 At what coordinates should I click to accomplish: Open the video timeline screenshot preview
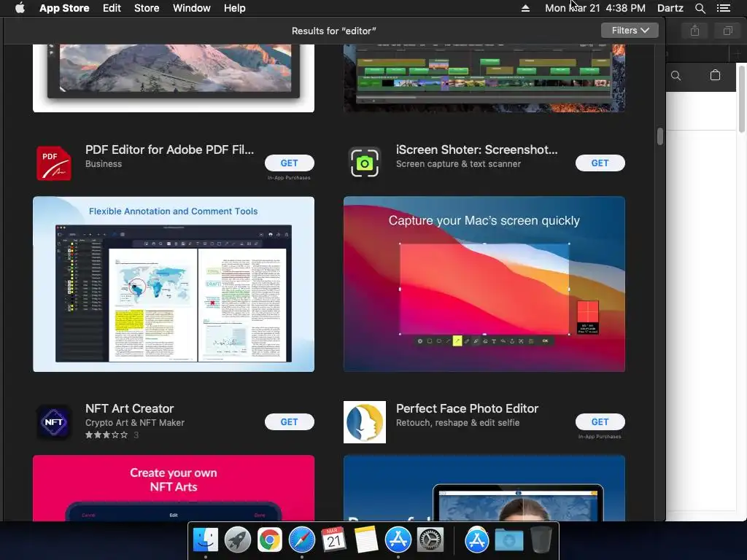pos(484,78)
